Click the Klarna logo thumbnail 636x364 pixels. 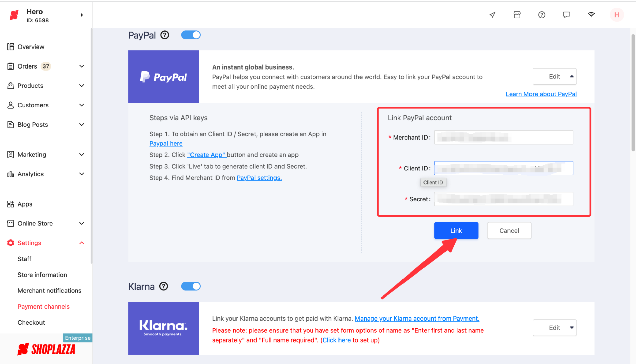point(163,328)
